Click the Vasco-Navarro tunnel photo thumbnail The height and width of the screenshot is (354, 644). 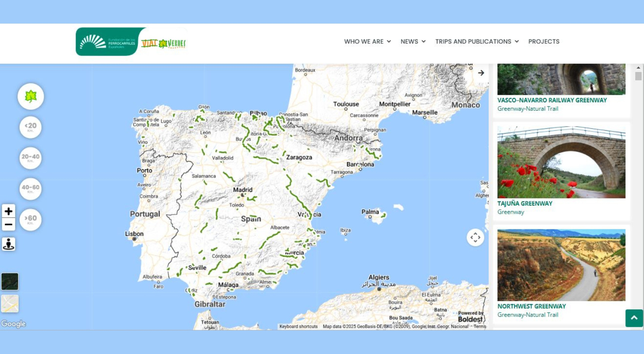(x=561, y=79)
